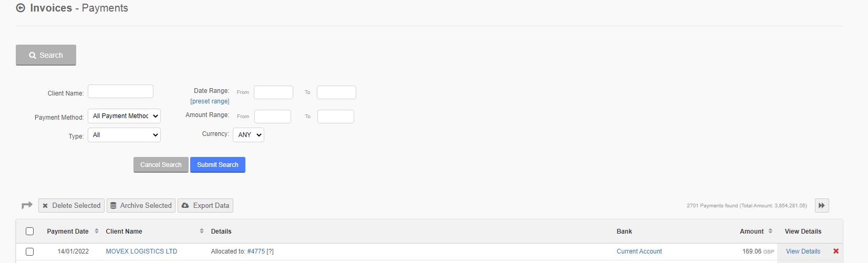868x263 pixels.
Task: Click the red delete X on the MOVEX row
Action: [x=836, y=251]
